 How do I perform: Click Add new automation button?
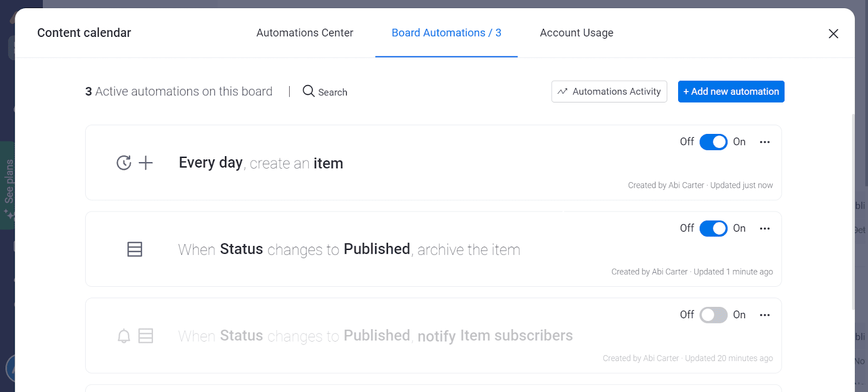pos(731,92)
